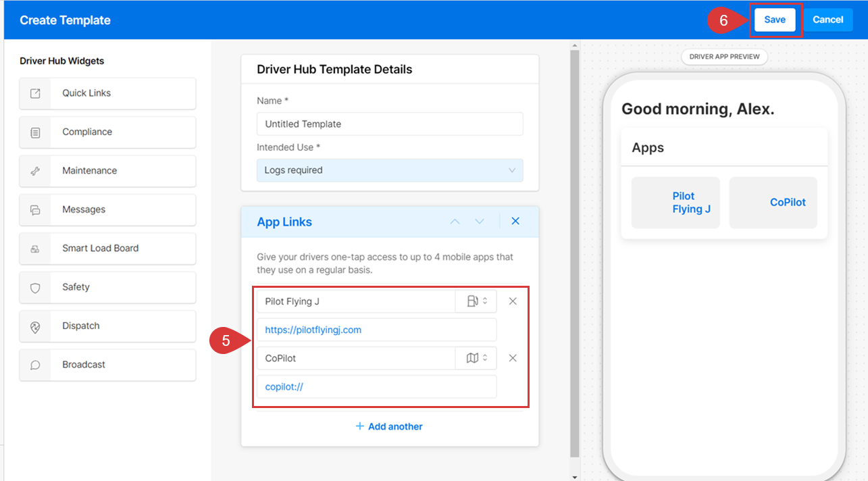Click Add another app link
868x481 pixels.
click(x=389, y=426)
